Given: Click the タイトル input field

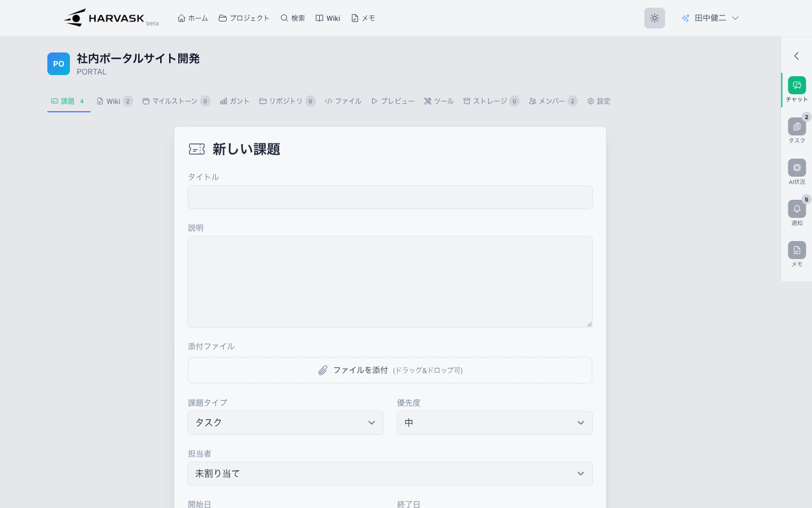Looking at the screenshot, I should click(x=390, y=197).
